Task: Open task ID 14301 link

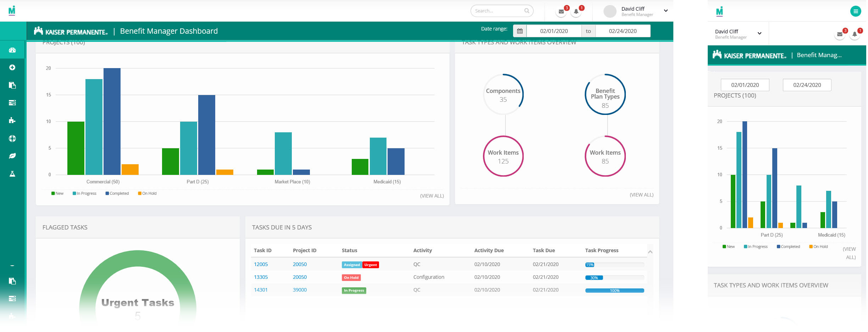Action: 261,290
